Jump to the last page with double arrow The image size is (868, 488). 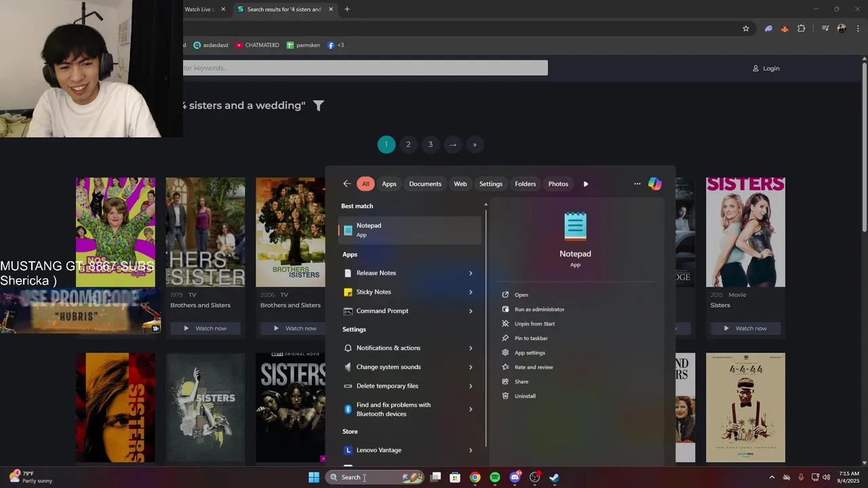[x=475, y=144]
